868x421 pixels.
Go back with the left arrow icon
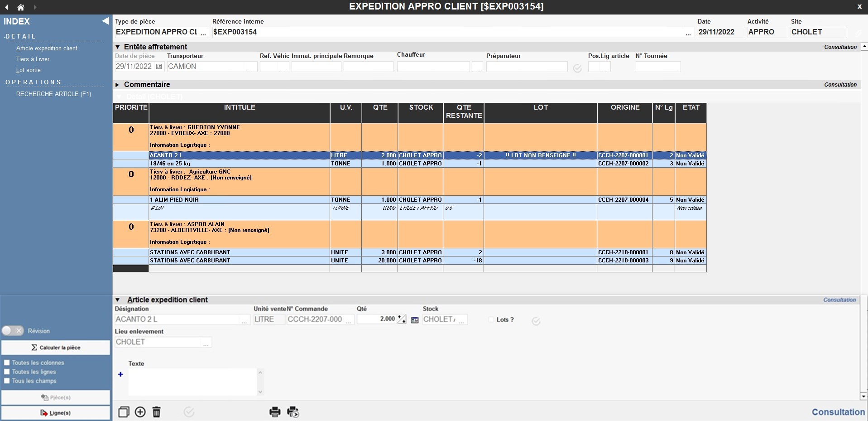[7, 7]
